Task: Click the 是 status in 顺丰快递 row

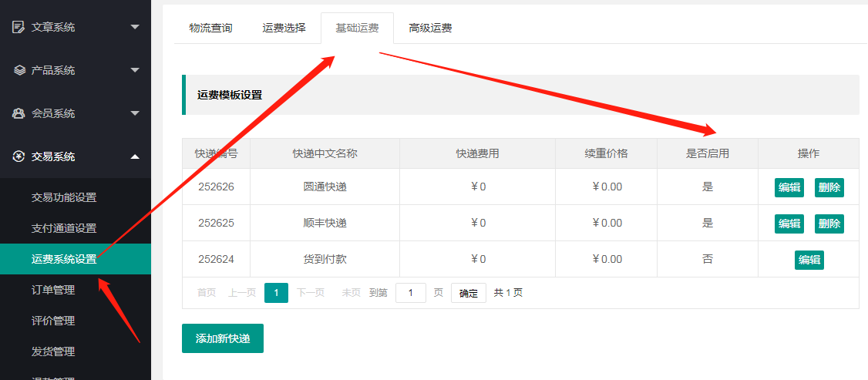Action: pyautogui.click(x=708, y=223)
